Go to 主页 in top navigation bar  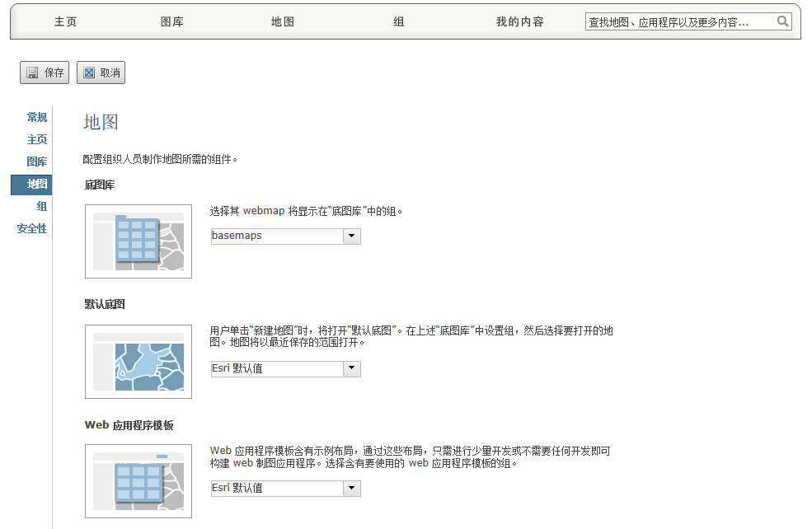pos(66,22)
